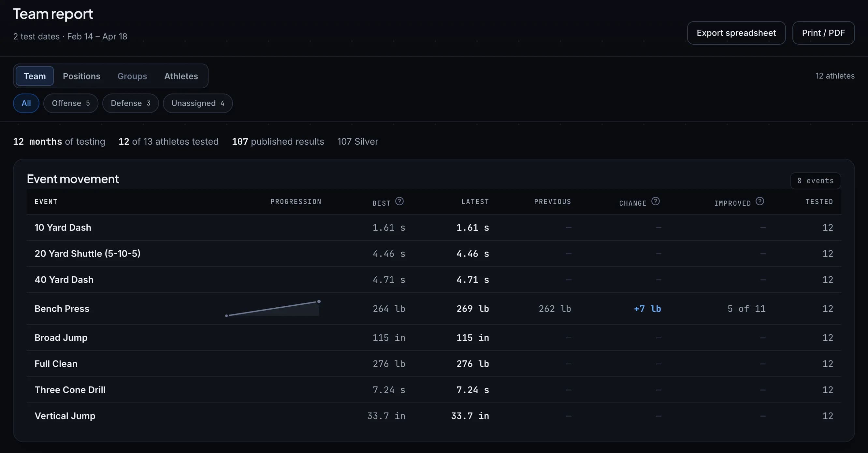Open the 10 Yard Dash row
The height and width of the screenshot is (453, 868).
point(434,227)
